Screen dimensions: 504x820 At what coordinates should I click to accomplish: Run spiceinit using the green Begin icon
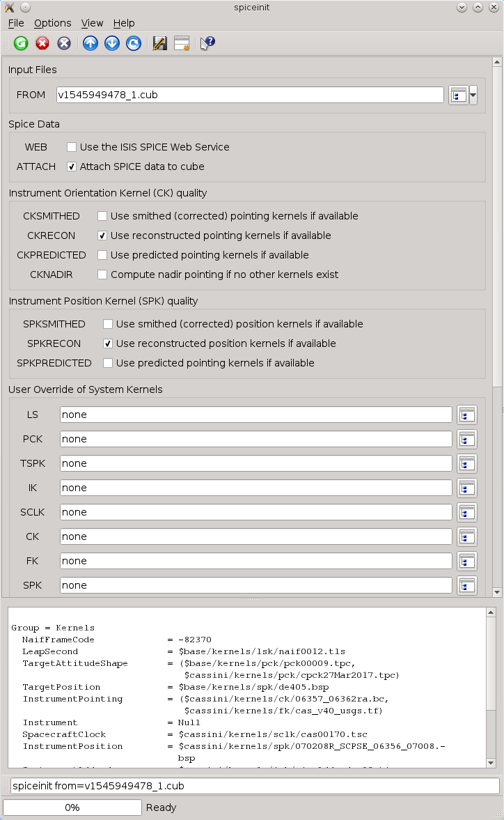(20, 43)
